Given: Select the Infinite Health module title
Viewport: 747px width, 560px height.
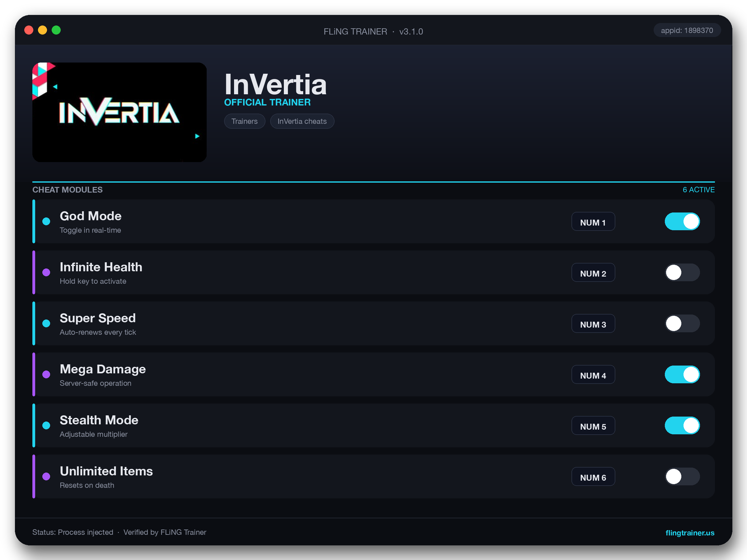Looking at the screenshot, I should (101, 267).
